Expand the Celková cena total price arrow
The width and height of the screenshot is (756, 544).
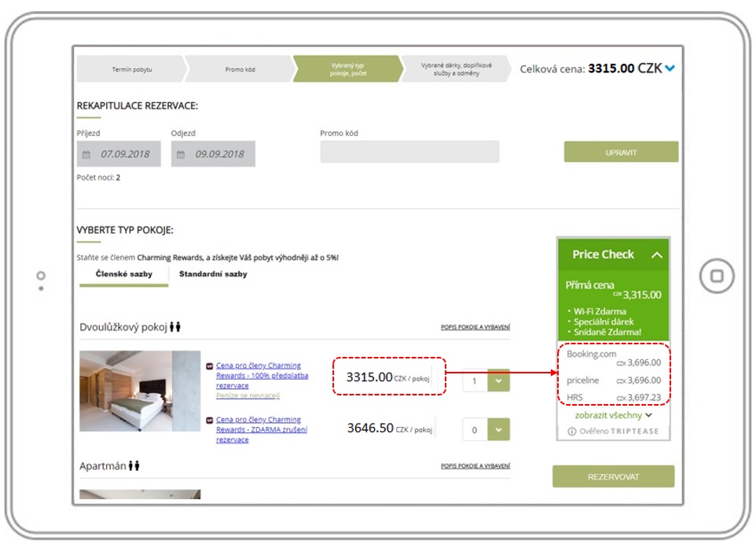click(x=670, y=69)
